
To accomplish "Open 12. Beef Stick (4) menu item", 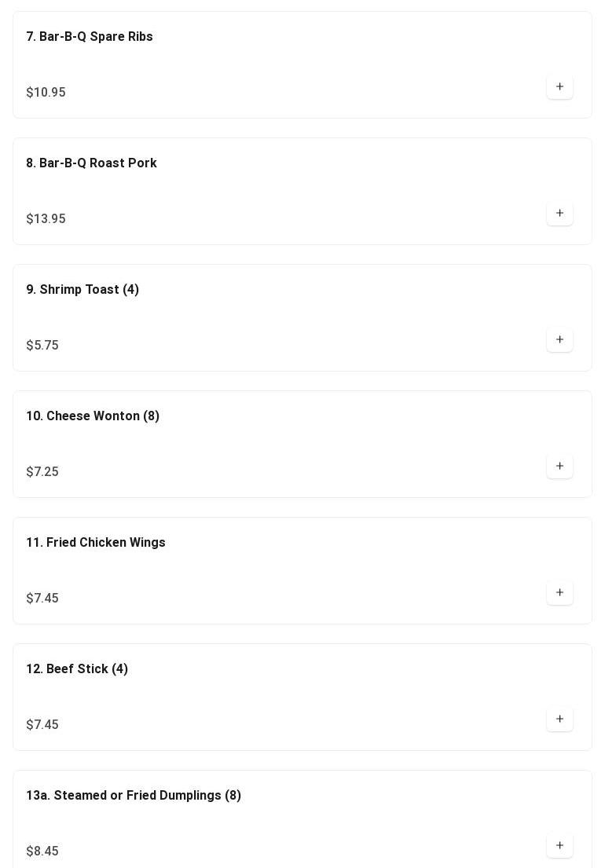I will point(77,669).
